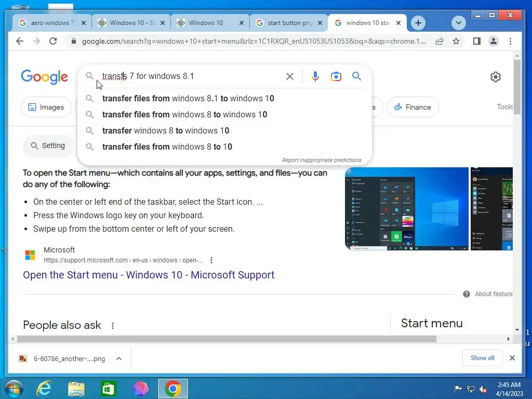Viewport: 532px width, 399px height.
Task: Open the green store app in taskbar
Action: pyautogui.click(x=109, y=389)
